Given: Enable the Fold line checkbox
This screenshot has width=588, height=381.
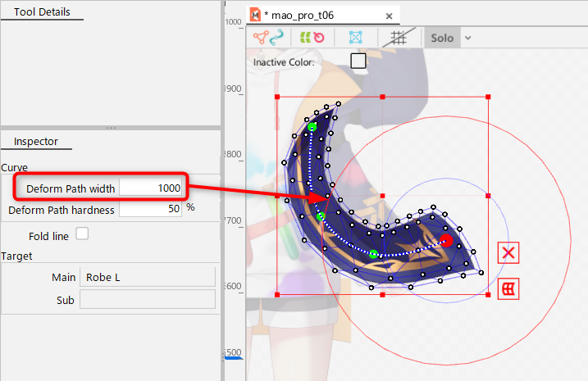Looking at the screenshot, I should tap(82, 234).
